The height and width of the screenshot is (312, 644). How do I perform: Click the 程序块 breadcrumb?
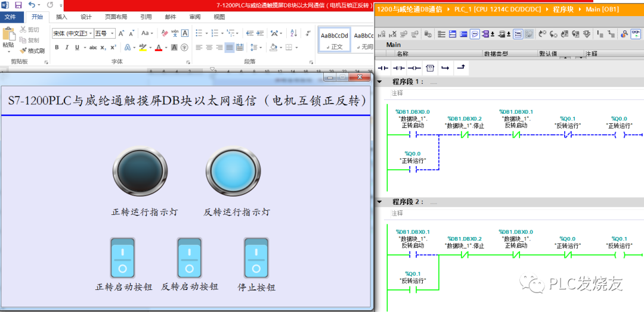click(x=563, y=8)
